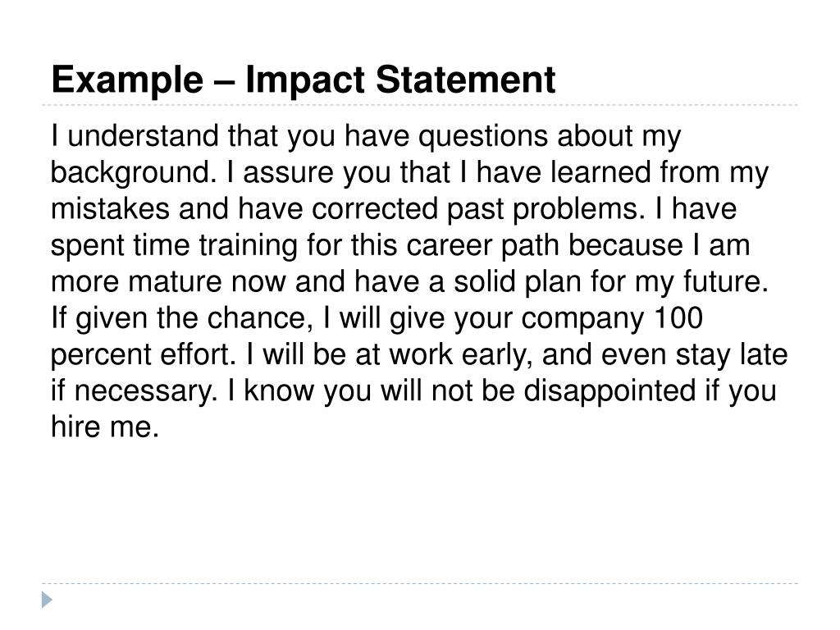This screenshot has width=840, height=630.
Task: Click the word 'background.' in the paragraph
Action: tap(134, 172)
